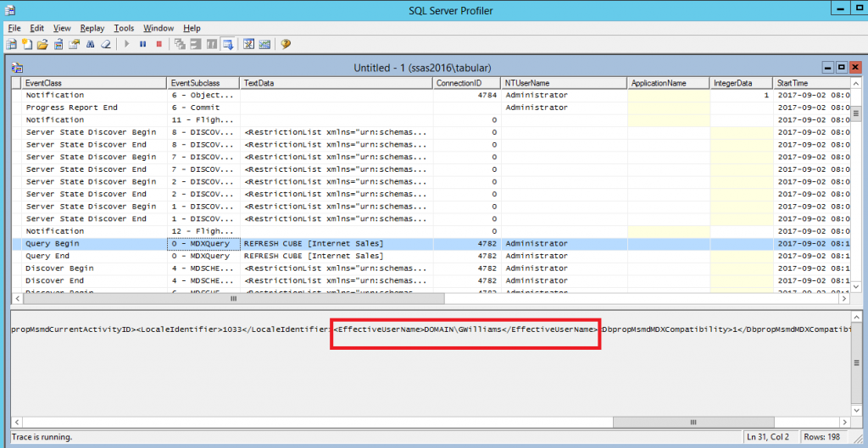Image resolution: width=868 pixels, height=448 pixels.
Task: Click the grid horizontal scrollbar right arrow
Action: click(x=844, y=299)
